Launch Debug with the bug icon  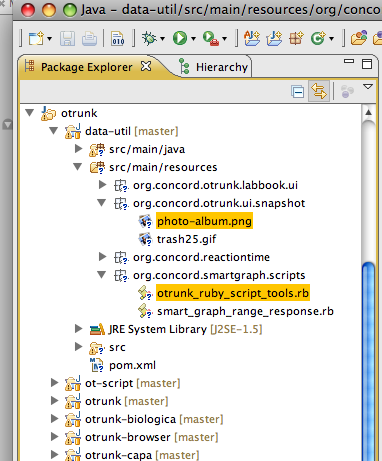[149, 38]
